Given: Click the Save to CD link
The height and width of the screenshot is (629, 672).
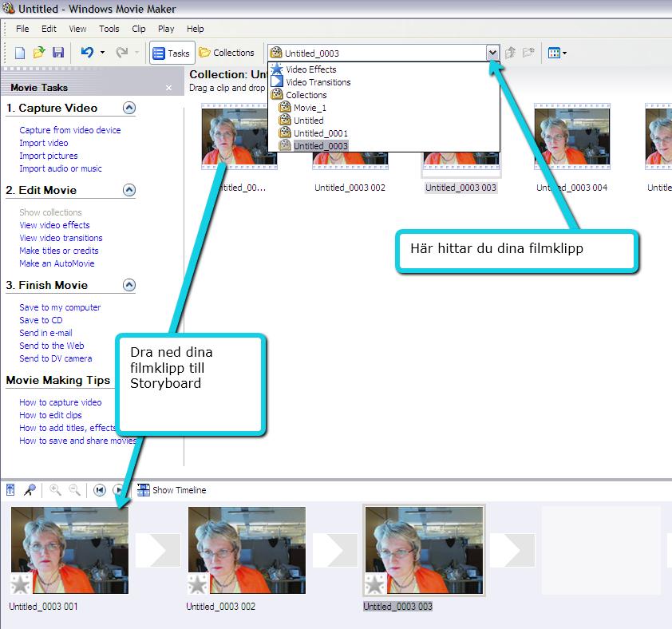Looking at the screenshot, I should 41,320.
